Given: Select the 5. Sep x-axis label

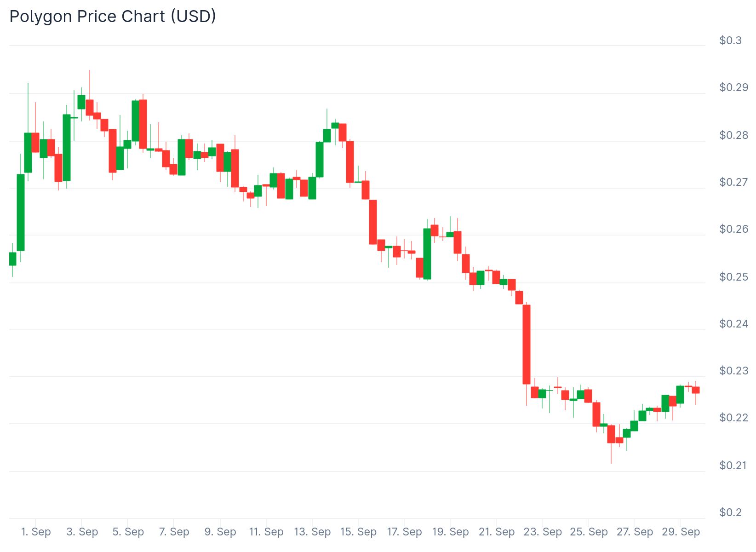Looking at the screenshot, I should [x=128, y=532].
